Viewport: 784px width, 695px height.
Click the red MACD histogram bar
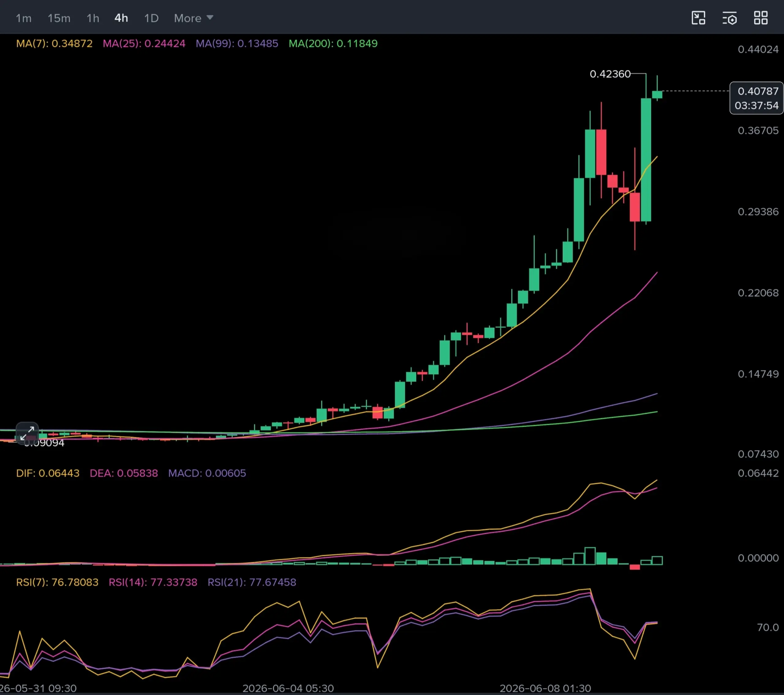635,567
